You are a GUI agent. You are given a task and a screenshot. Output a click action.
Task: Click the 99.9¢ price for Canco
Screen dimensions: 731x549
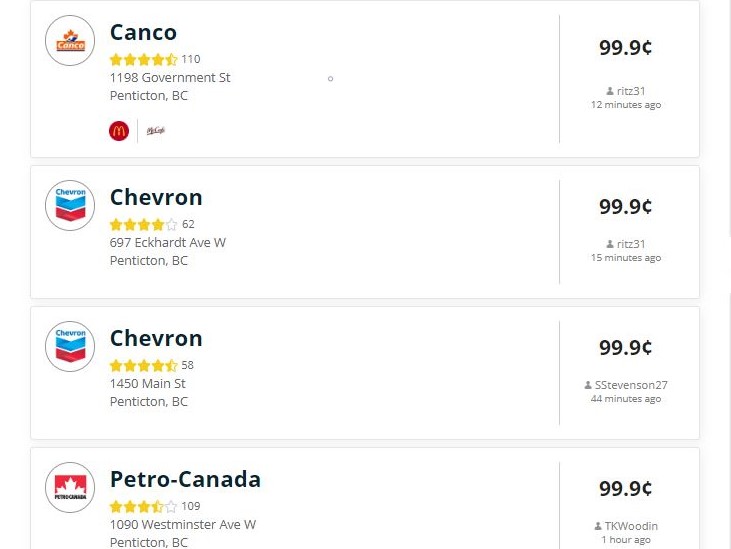click(625, 48)
